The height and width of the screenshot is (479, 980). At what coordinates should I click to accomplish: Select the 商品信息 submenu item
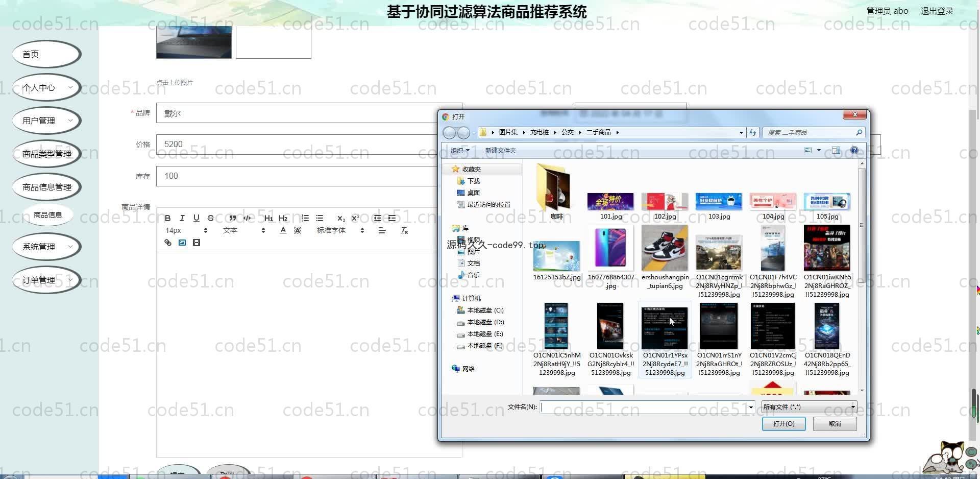click(47, 215)
